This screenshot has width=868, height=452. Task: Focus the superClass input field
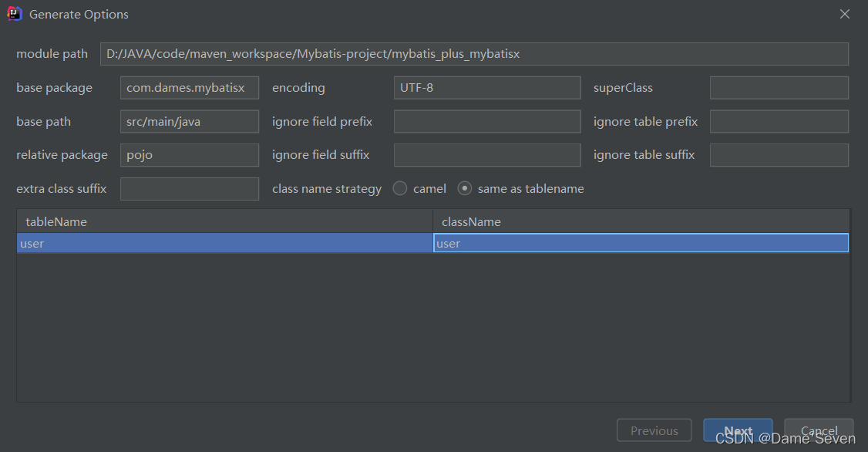tap(779, 87)
